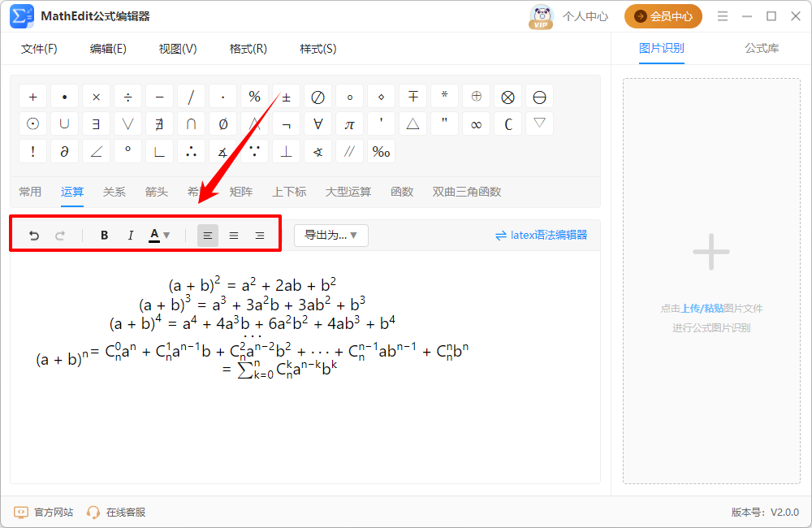Click the VIP panda avatar

click(x=541, y=16)
